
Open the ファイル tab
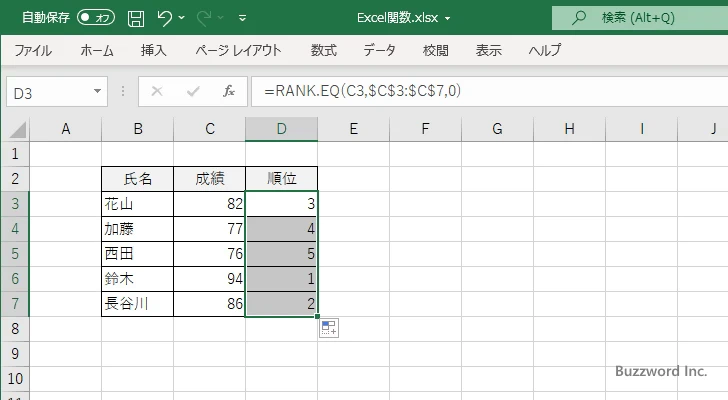click(33, 50)
